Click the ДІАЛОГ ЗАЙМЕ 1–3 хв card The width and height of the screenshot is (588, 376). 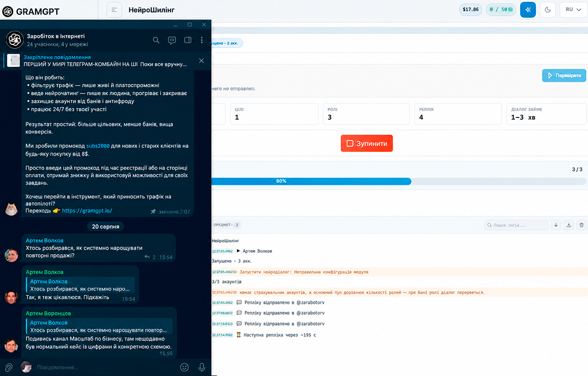[x=546, y=114]
